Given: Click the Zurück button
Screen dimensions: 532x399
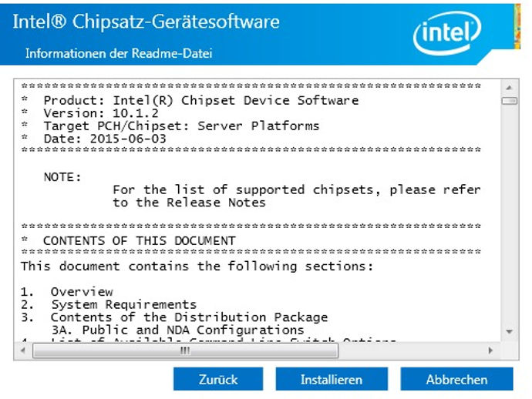Looking at the screenshot, I should [218, 379].
